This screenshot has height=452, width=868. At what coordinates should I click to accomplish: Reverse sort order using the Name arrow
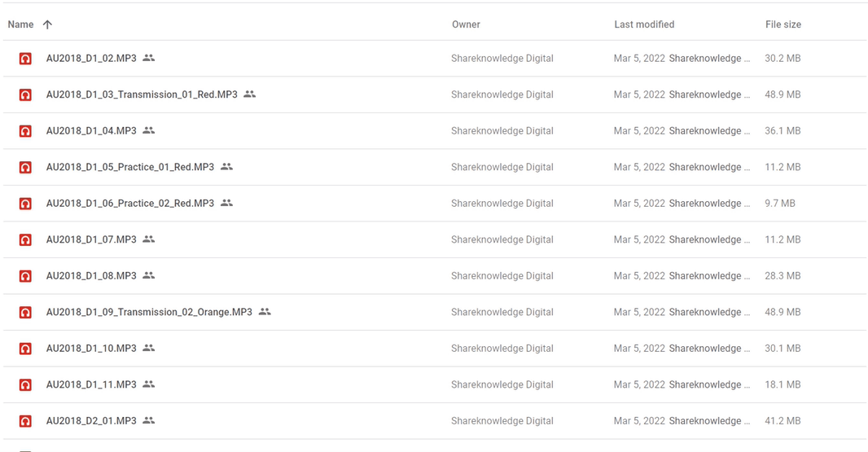coord(47,24)
